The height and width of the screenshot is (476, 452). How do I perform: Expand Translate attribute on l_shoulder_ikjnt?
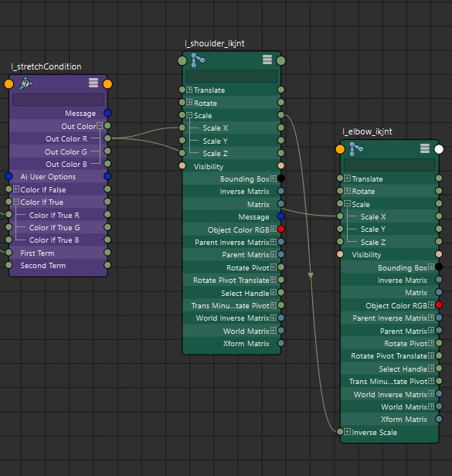pyautogui.click(x=189, y=90)
